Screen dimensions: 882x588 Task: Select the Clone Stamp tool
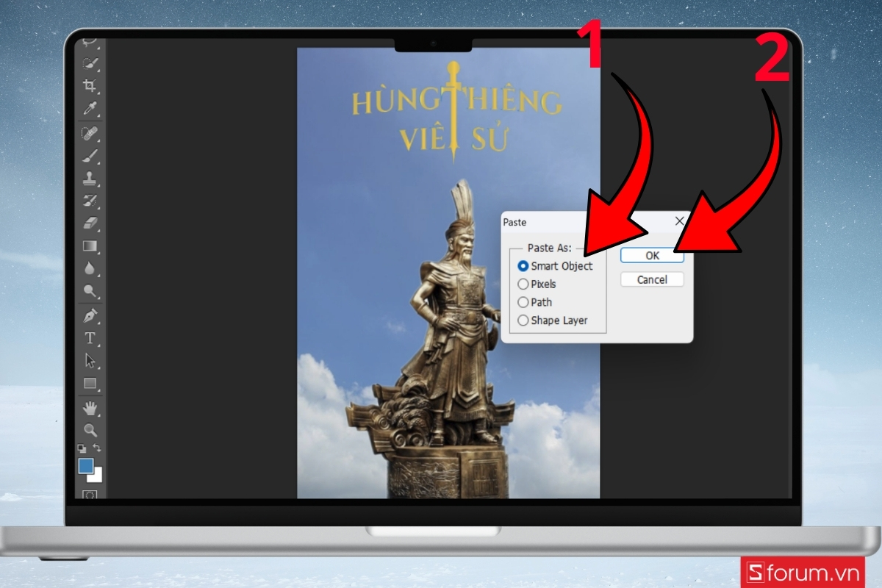point(90,178)
